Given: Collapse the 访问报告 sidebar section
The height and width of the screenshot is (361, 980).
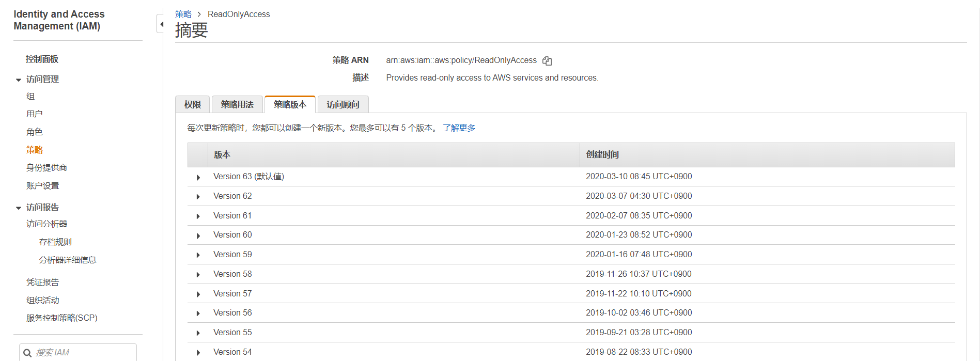Looking at the screenshot, I should tap(19, 208).
